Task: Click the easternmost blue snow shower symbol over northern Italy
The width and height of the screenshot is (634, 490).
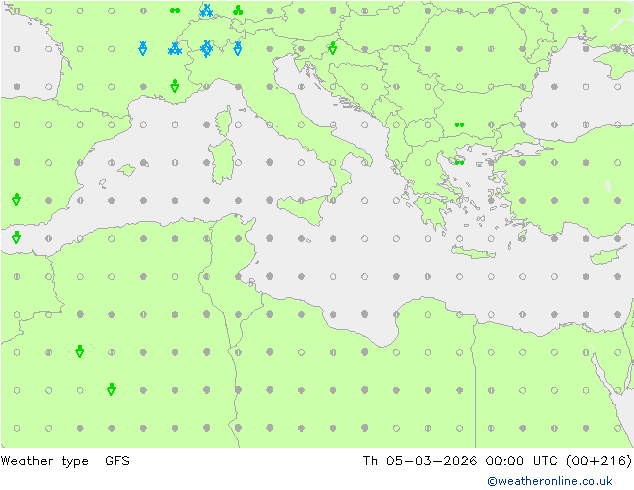Action: click(x=238, y=48)
